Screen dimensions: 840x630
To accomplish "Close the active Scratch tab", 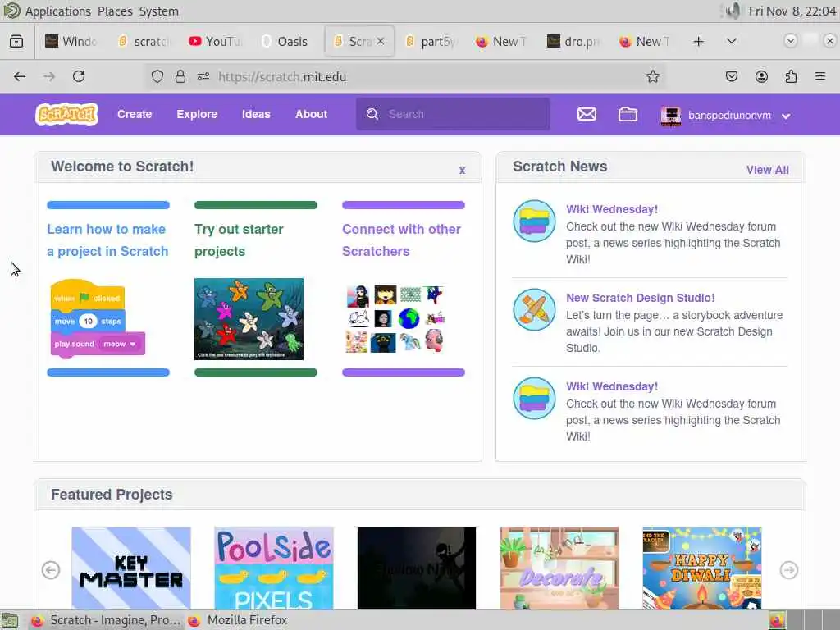I will 381,41.
